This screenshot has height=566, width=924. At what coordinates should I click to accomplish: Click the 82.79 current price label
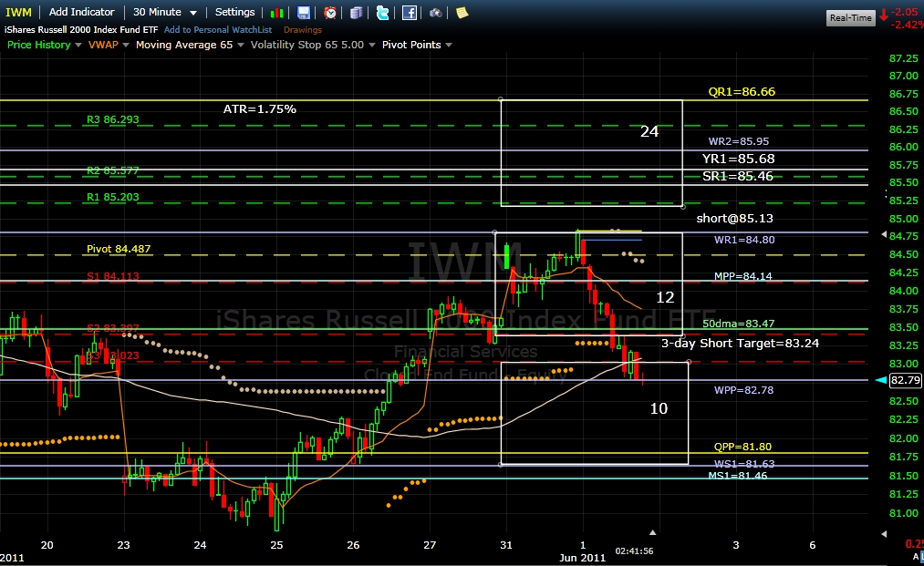point(905,380)
